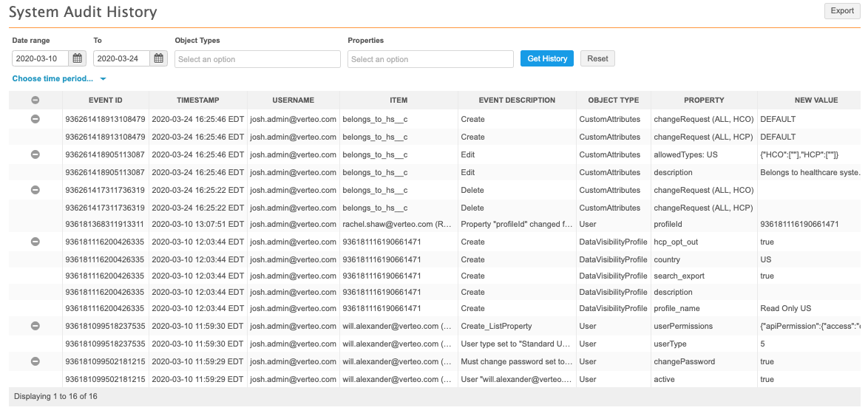The image size is (868, 416).
Task: Click the Object Type column header
Action: click(x=613, y=100)
